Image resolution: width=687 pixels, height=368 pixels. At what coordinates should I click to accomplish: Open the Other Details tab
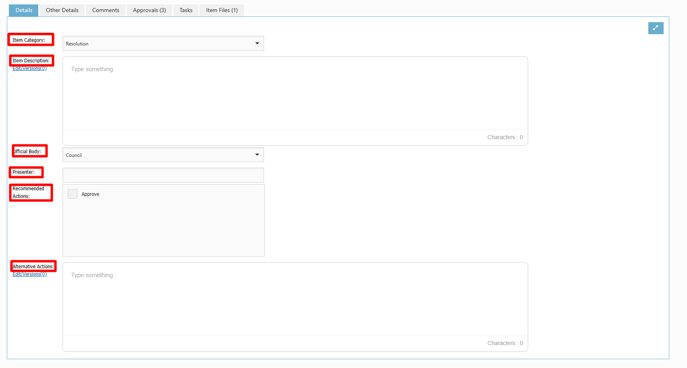[x=62, y=10]
